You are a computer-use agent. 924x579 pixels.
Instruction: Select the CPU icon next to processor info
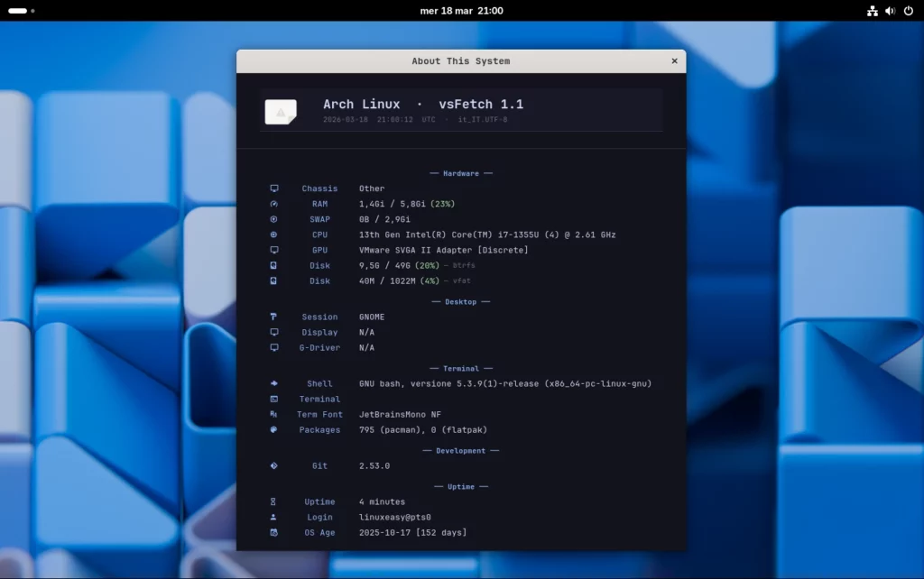pyautogui.click(x=274, y=234)
